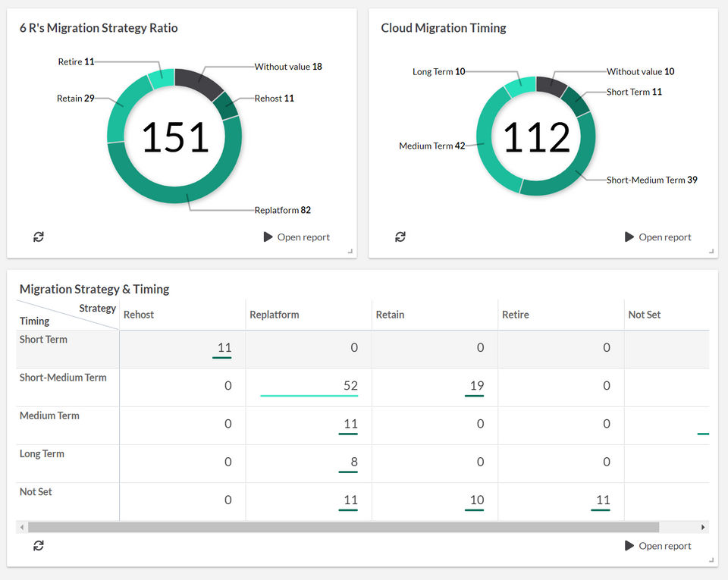728x580 pixels.
Task: Click the table scrollbar right arrow
Action: pos(703,527)
